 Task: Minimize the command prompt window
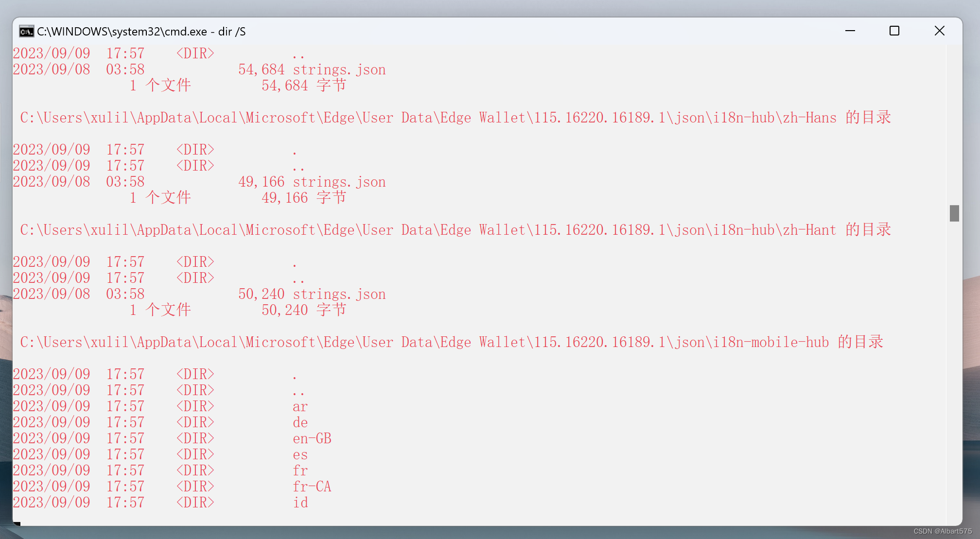point(850,31)
